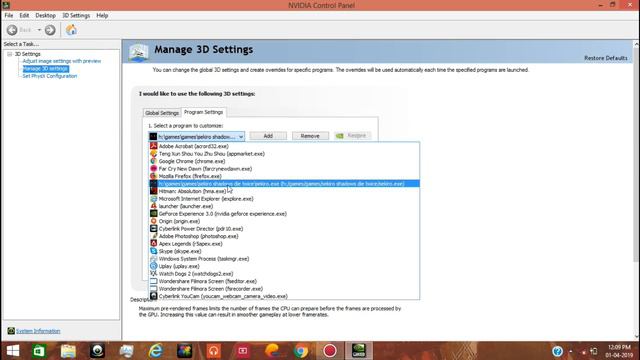Image resolution: width=640 pixels, height=360 pixels.
Task: Open the Desktop menu
Action: (45, 16)
